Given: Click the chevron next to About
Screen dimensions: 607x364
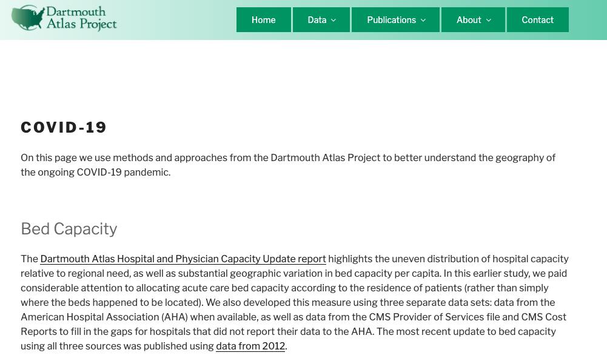Looking at the screenshot, I should click(489, 20).
